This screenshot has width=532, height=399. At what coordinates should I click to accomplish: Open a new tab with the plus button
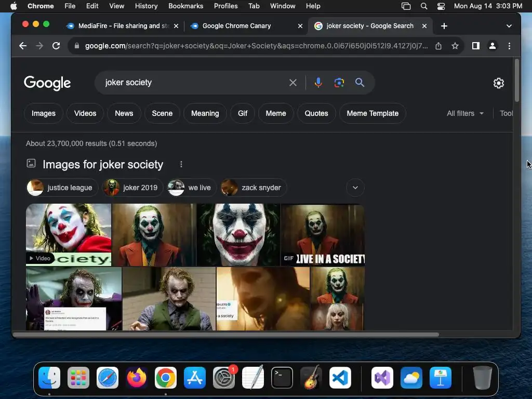[444, 26]
